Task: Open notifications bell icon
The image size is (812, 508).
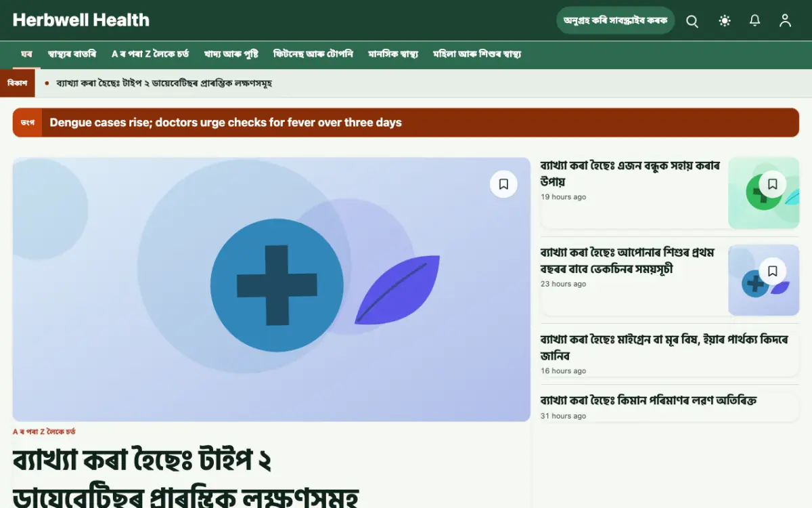Action: pyautogui.click(x=755, y=21)
